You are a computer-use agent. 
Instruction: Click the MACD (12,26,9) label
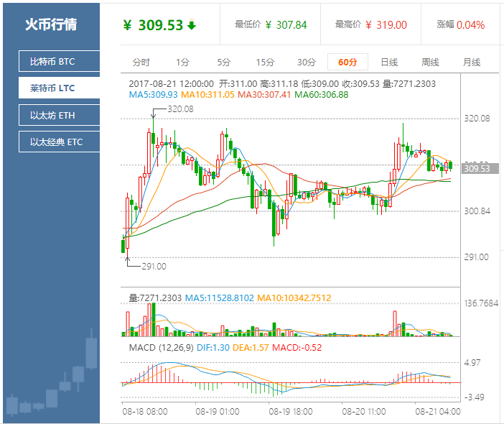coord(161,347)
